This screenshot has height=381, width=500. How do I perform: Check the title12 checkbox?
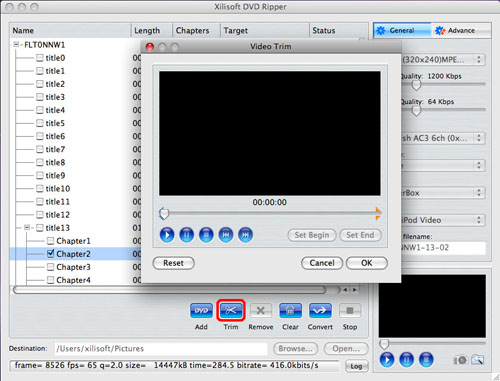[40, 215]
